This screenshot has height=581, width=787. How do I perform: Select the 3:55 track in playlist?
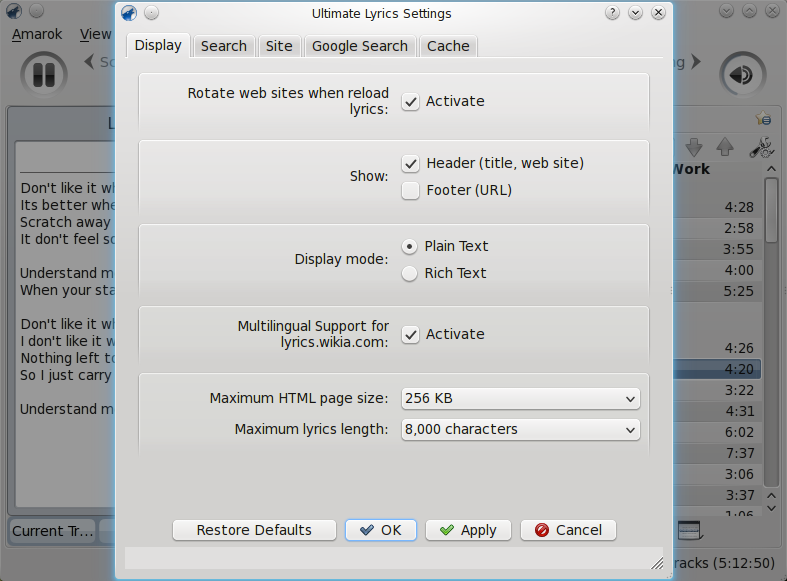coord(718,249)
